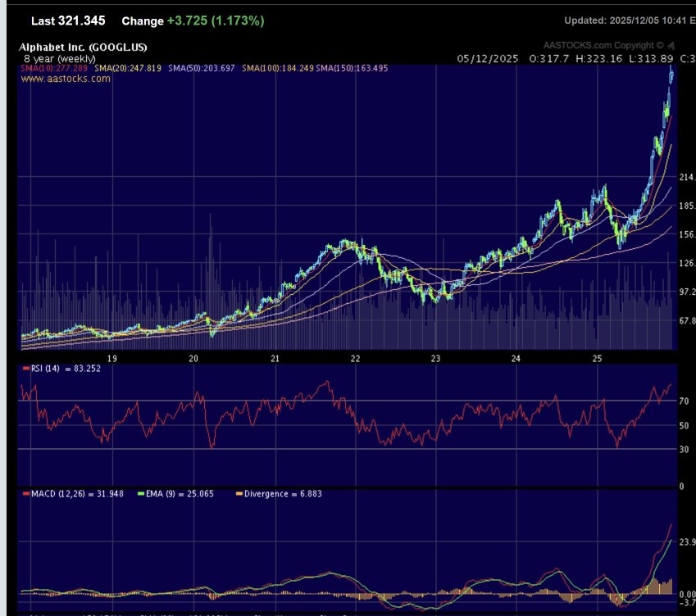Click the 214 price axis label
The image size is (696, 616).
coord(687,177)
